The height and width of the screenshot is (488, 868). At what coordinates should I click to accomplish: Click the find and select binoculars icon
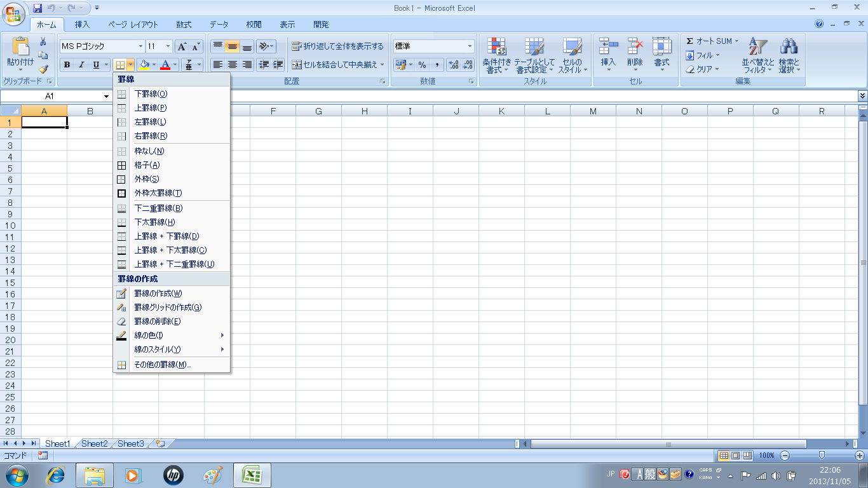point(789,47)
